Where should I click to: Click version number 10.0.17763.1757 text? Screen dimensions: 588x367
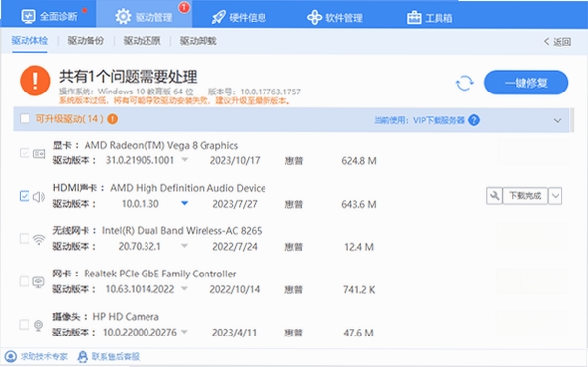coord(270,92)
